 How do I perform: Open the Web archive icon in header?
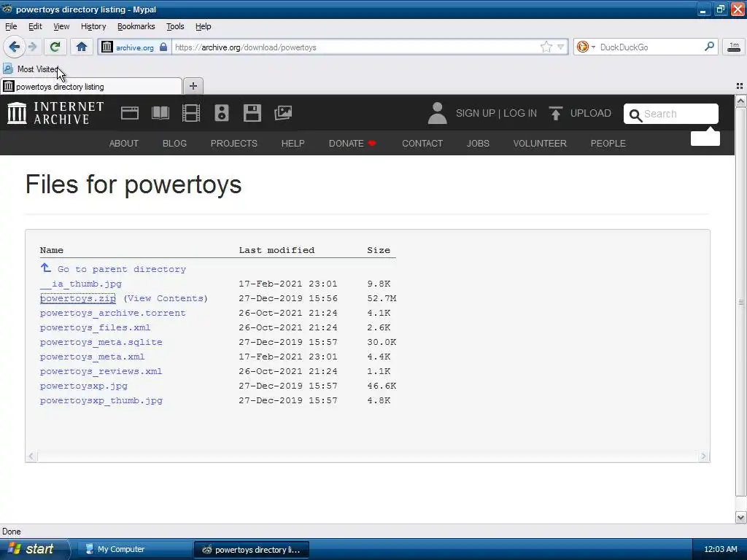130,113
